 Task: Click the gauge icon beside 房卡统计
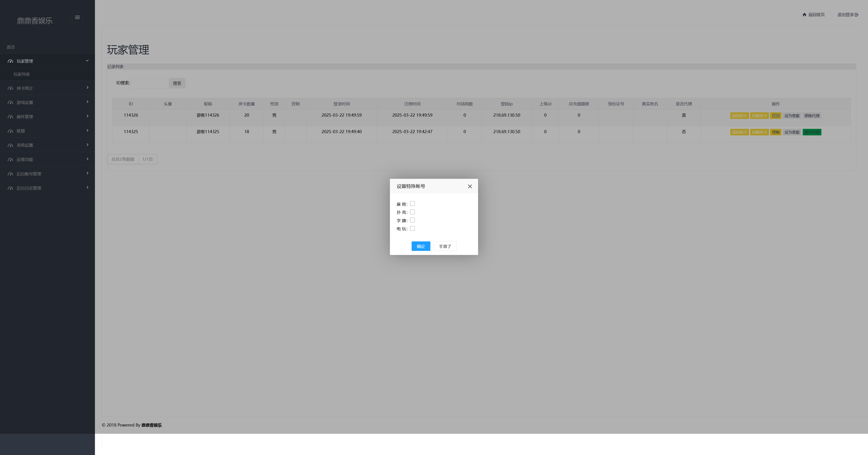tap(10, 88)
